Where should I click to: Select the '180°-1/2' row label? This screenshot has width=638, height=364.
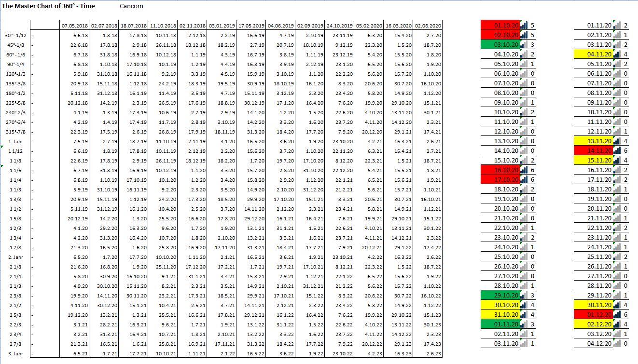(x=15, y=93)
